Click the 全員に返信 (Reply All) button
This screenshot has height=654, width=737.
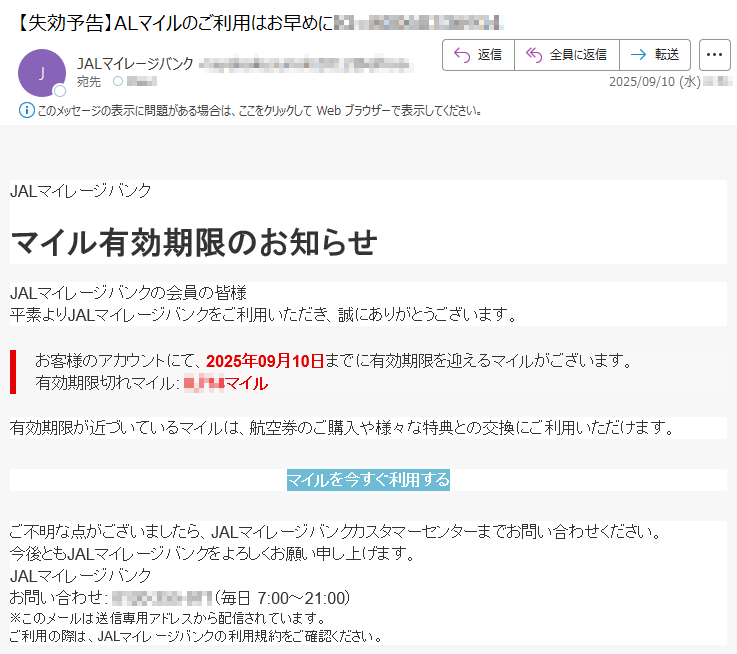coord(567,55)
